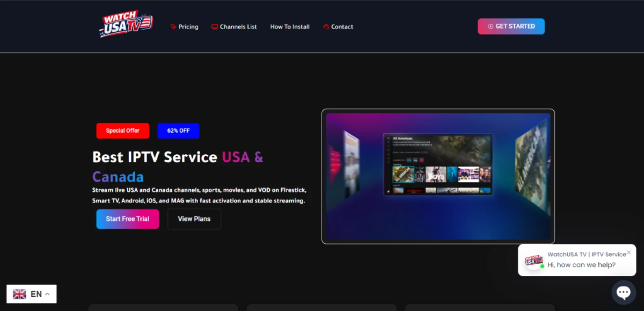Click the price tag icon beside Pricing
644x311 pixels.
click(173, 27)
